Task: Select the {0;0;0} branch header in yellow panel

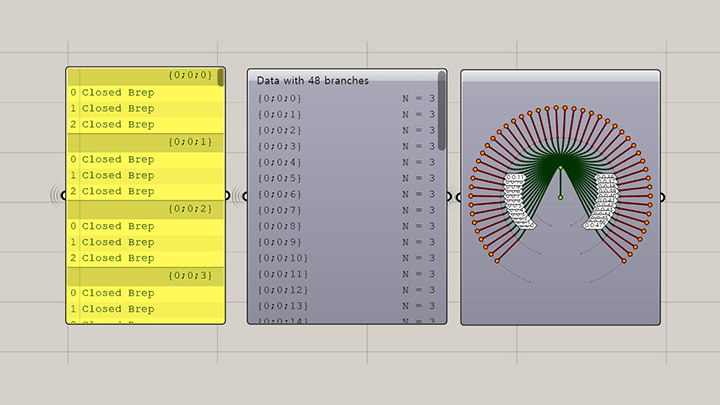Action: click(146, 76)
